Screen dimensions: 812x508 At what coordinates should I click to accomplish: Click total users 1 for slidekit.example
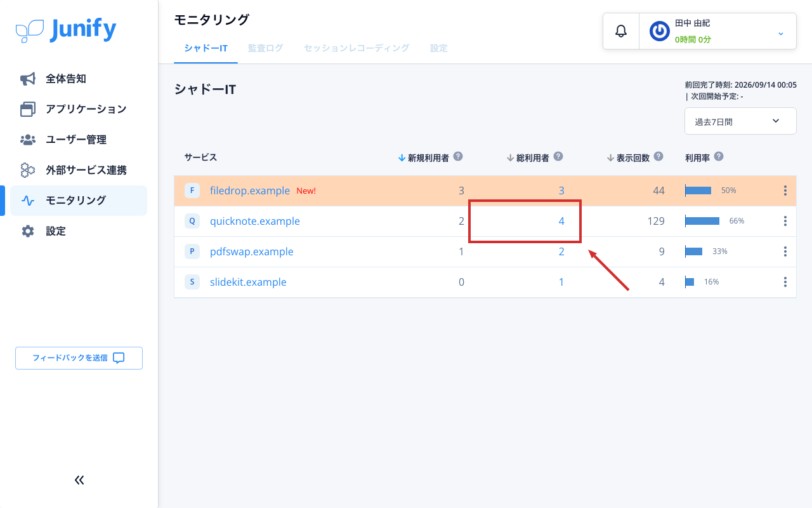point(561,282)
